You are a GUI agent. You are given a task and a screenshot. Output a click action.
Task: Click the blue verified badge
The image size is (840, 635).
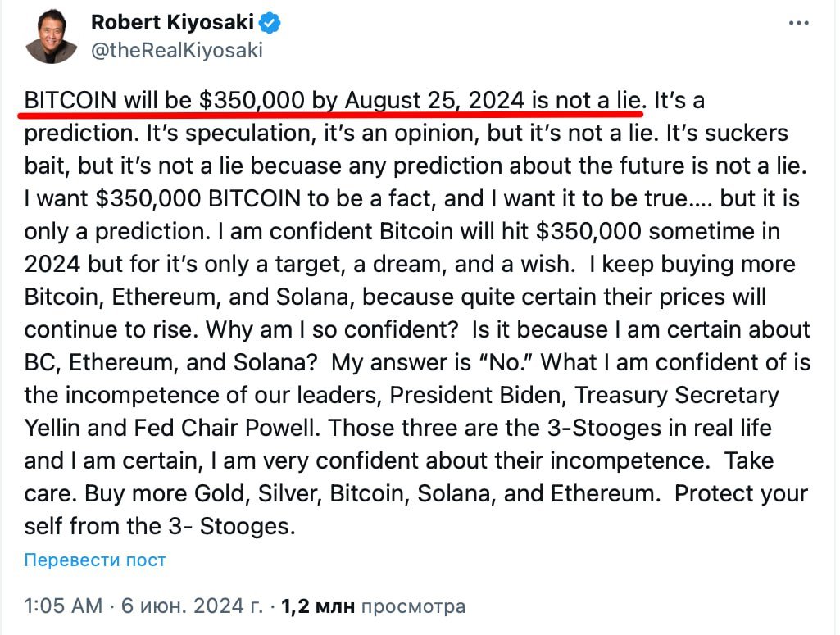click(x=271, y=23)
